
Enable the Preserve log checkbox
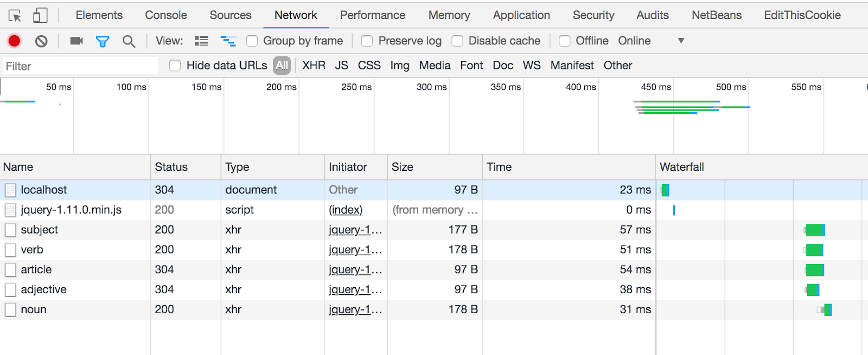coord(367,41)
